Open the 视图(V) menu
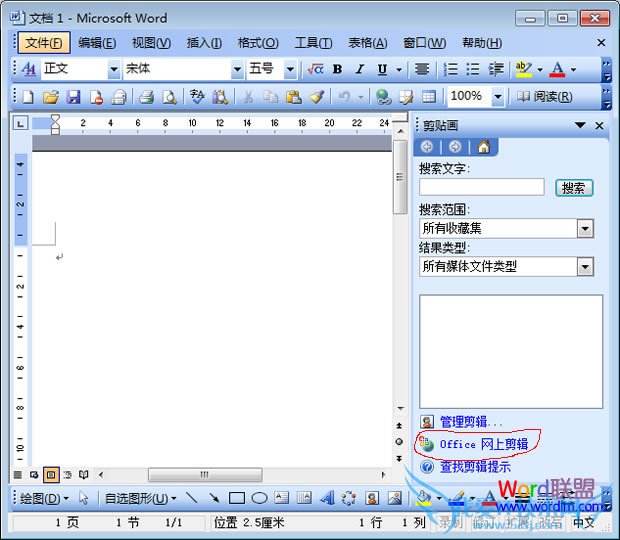 (151, 43)
